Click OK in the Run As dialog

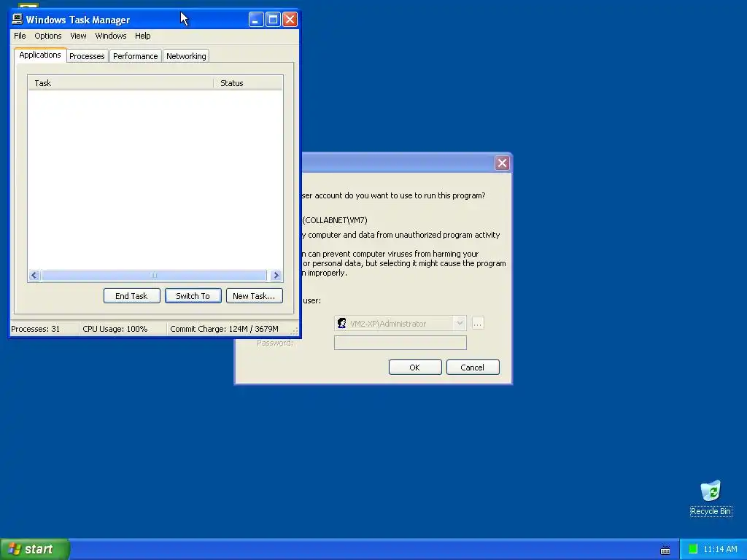pyautogui.click(x=415, y=367)
